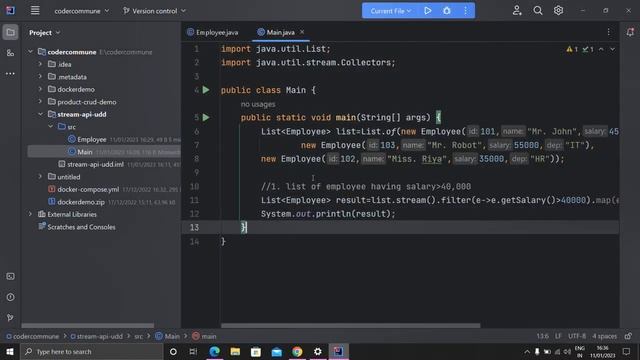Toggle read-only lock in status bar
Screen dimensions: 640x360
(x=628, y=336)
